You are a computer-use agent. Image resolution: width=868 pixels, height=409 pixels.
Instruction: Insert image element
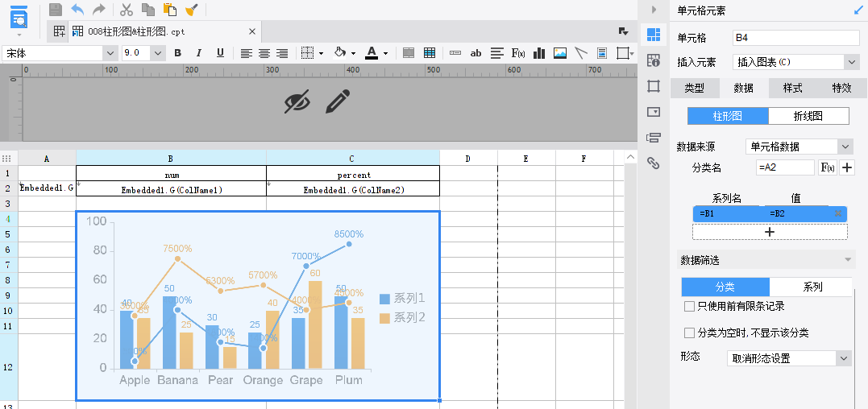560,53
